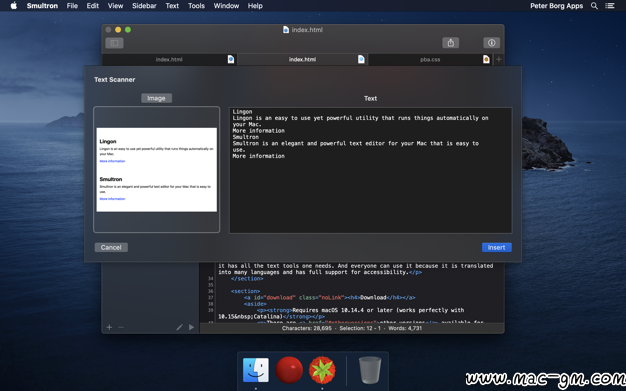Open the Sidebar menu
This screenshot has width=626, height=391.
click(144, 6)
